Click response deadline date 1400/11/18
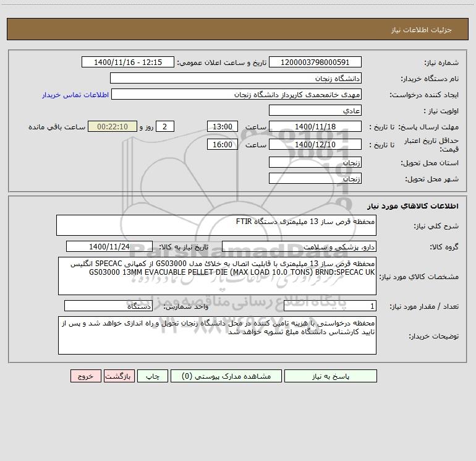 click(315, 126)
